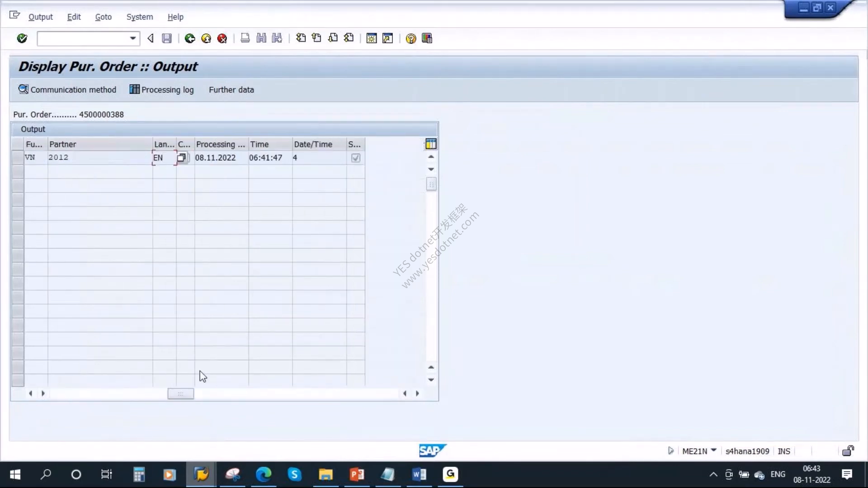This screenshot has height=488, width=868.
Task: Click the Find binoculars icon
Action: tap(261, 38)
